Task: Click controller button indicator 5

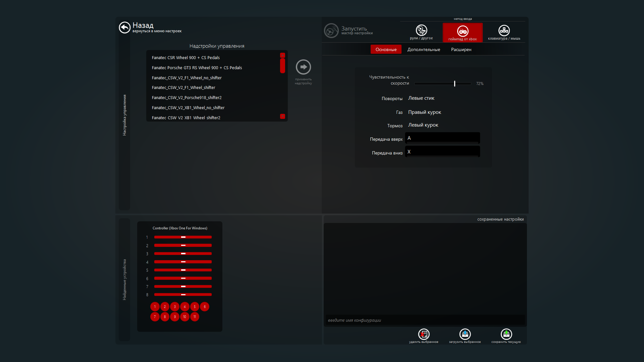Action: click(x=195, y=307)
